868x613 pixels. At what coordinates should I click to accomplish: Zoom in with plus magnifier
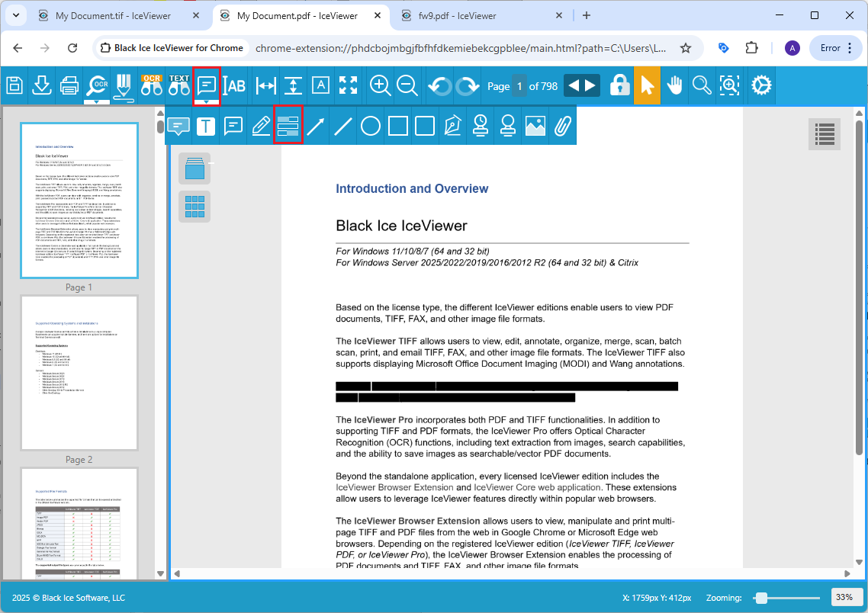click(x=380, y=85)
